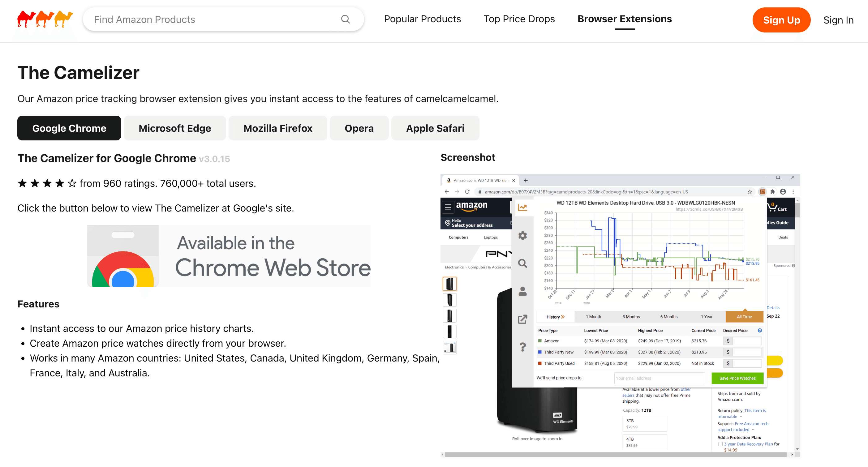This screenshot has width=868, height=467.
Task: Open the gear settings icon in Camelizer sidebar
Action: coord(522,236)
